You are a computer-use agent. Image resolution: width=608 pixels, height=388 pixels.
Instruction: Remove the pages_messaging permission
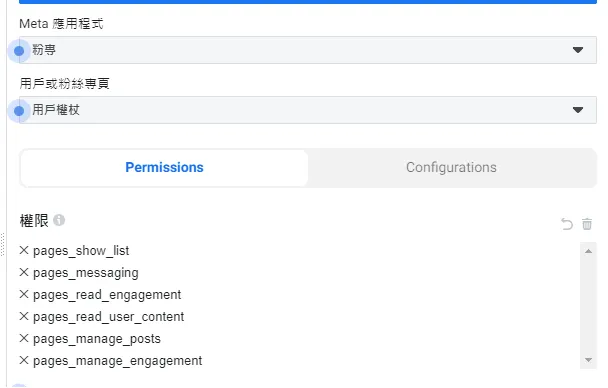coord(24,272)
